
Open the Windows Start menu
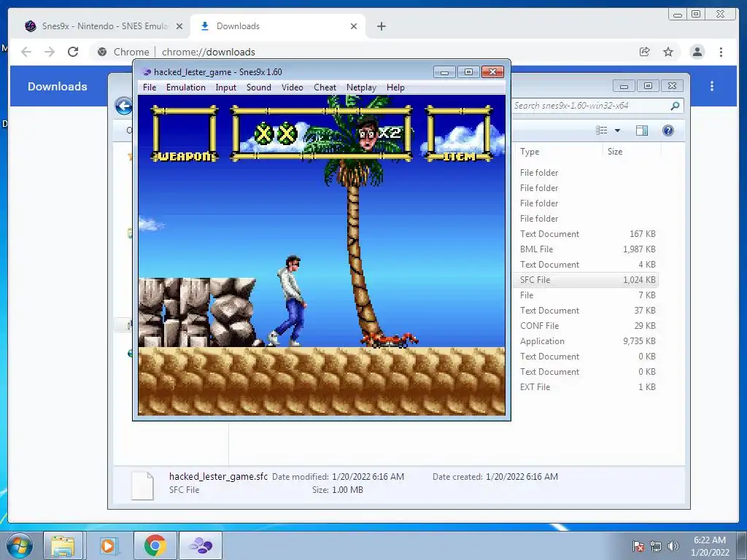20,545
